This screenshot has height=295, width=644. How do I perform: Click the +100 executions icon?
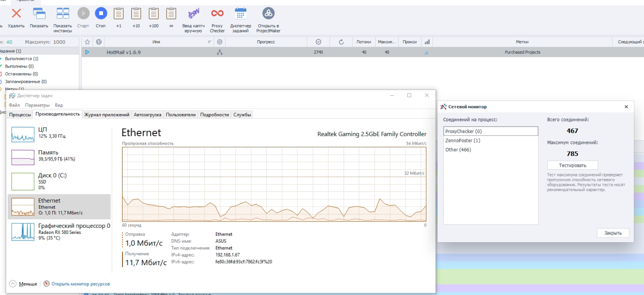(154, 14)
